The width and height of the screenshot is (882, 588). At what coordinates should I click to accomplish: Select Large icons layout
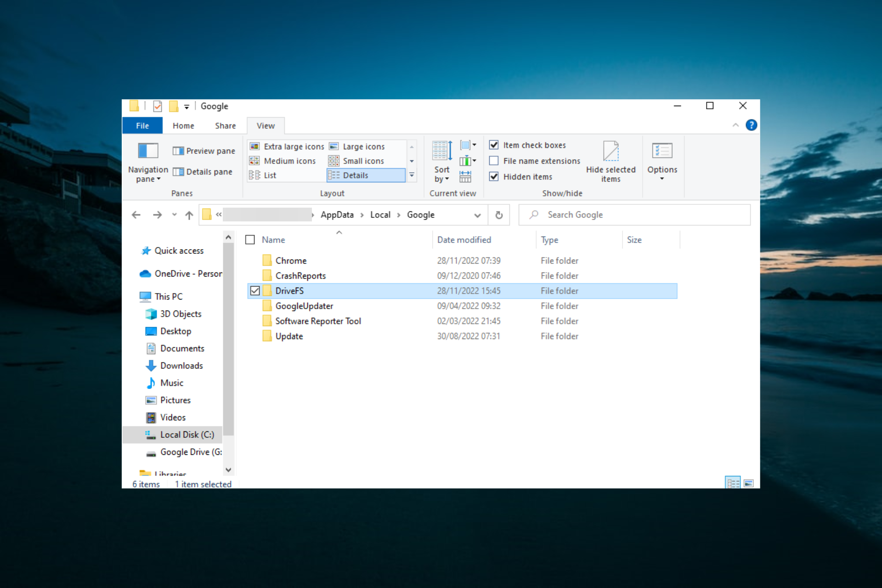pyautogui.click(x=357, y=147)
